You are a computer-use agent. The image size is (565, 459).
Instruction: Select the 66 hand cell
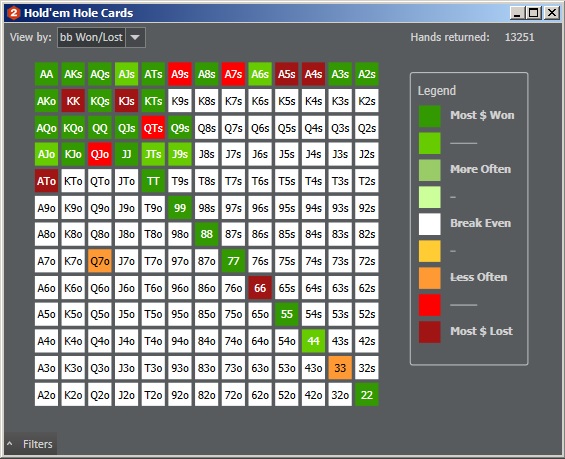click(260, 288)
